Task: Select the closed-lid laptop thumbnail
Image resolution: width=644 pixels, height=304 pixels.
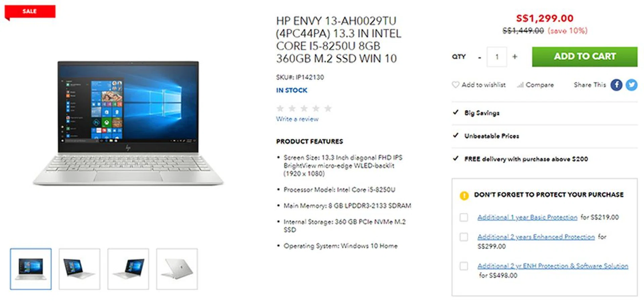Action: point(177,269)
